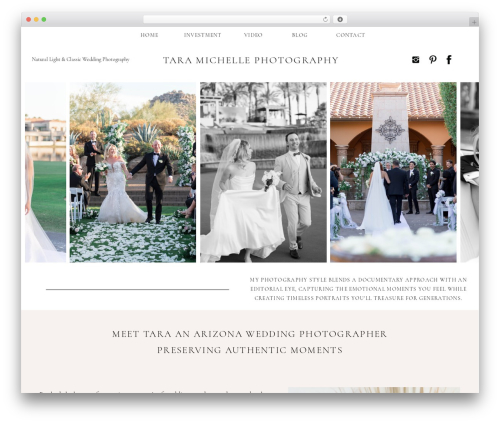Viewport: 500px width, 423px height.
Task: Click the round icon next to the address bar
Action: click(x=340, y=20)
